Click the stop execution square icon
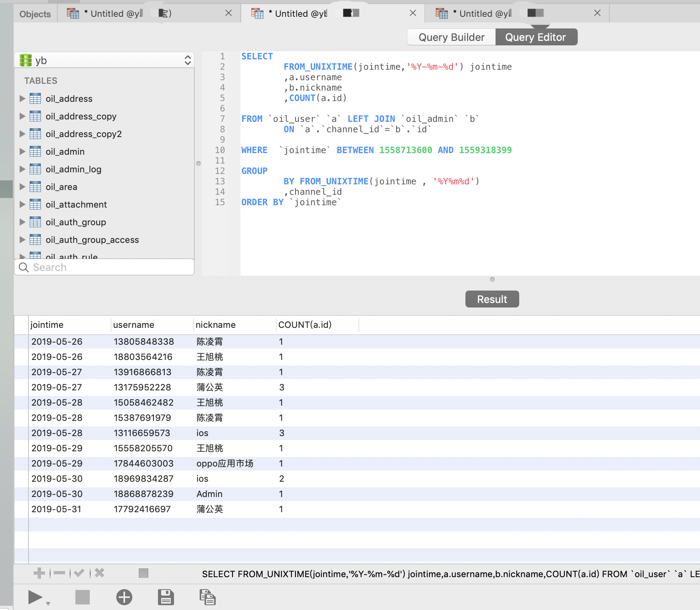Image resolution: width=700 pixels, height=610 pixels. click(83, 597)
